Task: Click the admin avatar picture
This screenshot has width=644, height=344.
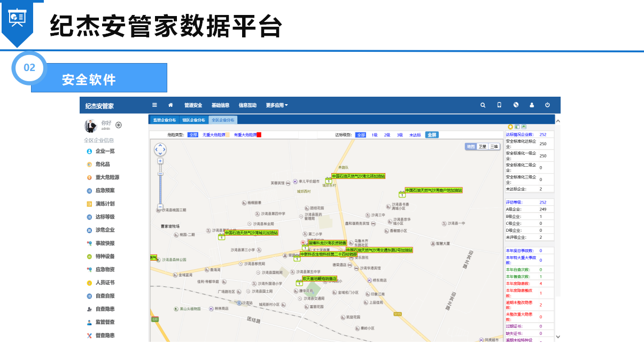Action: 90,126
